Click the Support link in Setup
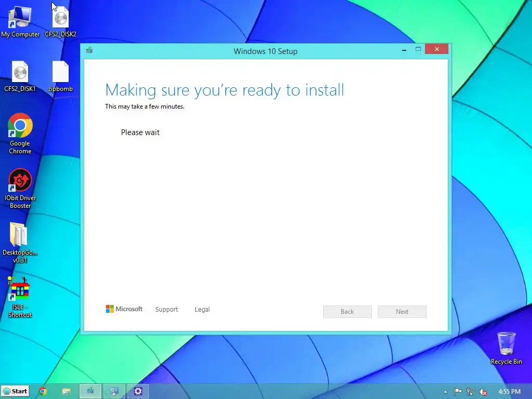 coord(167,310)
